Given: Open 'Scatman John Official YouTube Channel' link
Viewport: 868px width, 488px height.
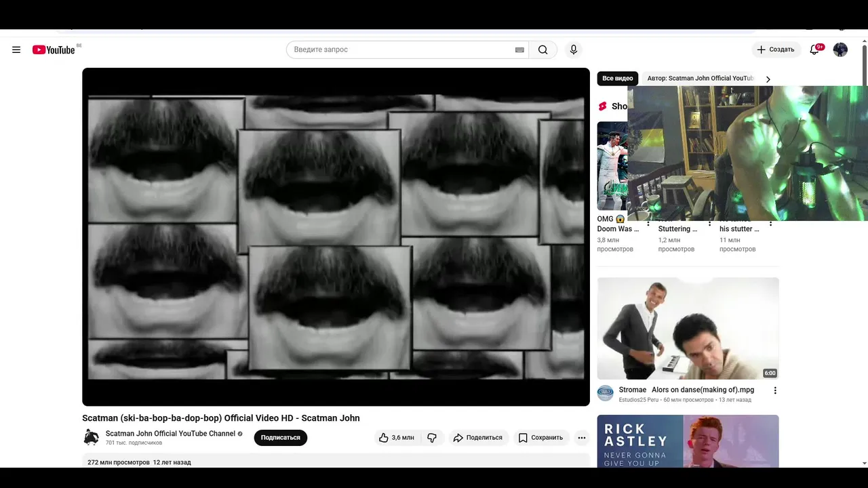Looking at the screenshot, I should [170, 434].
